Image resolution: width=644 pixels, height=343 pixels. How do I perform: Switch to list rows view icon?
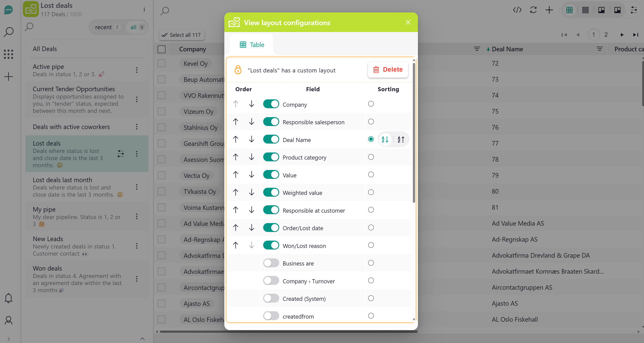coord(585,10)
